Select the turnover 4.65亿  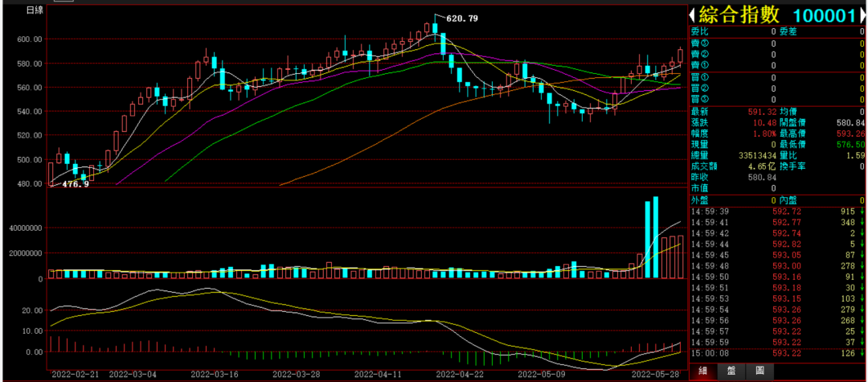point(762,166)
